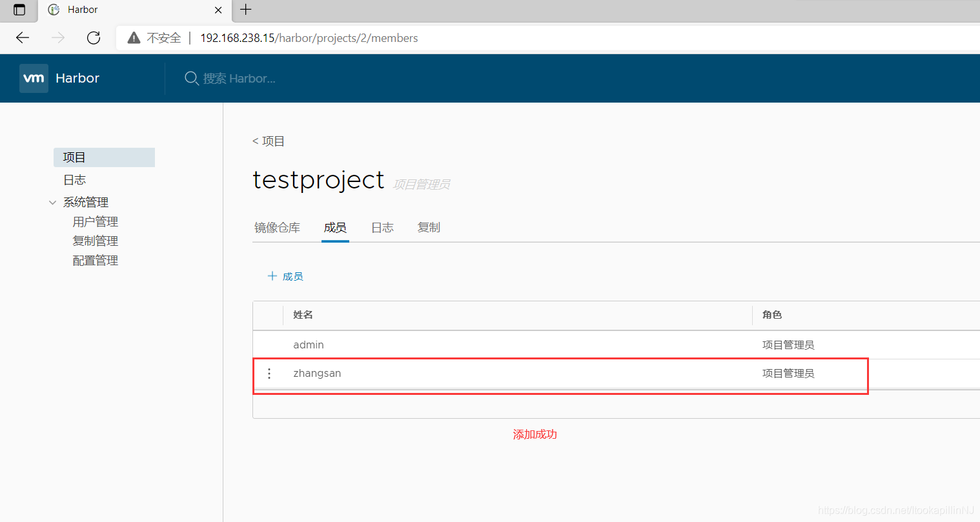Click zhangsan's 项目管理员 role cell
The height and width of the screenshot is (522, 980).
point(788,374)
